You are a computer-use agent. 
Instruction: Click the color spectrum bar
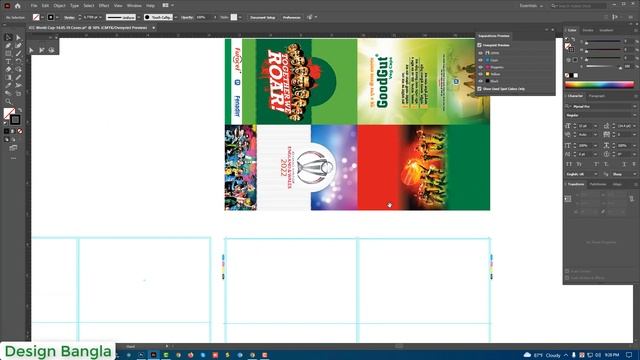tap(599, 85)
